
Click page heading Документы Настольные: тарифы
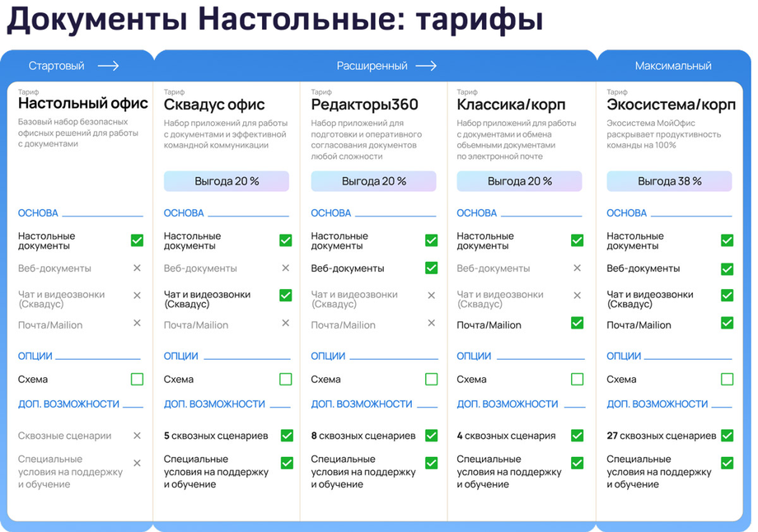click(x=274, y=19)
